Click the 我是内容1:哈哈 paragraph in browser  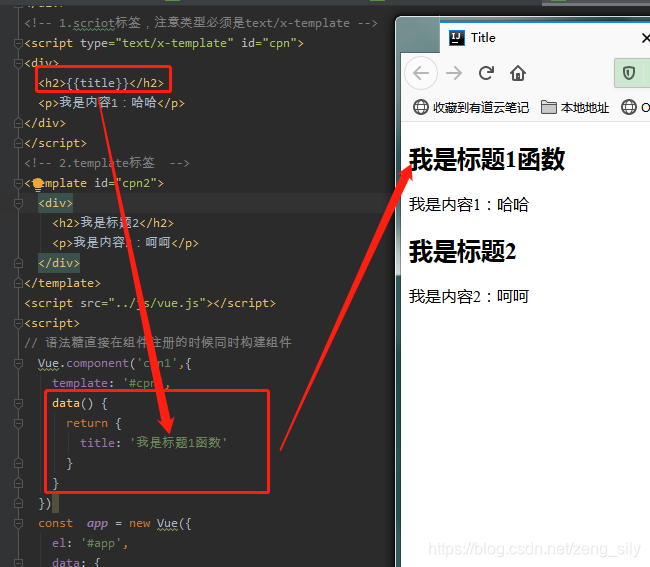click(469, 205)
